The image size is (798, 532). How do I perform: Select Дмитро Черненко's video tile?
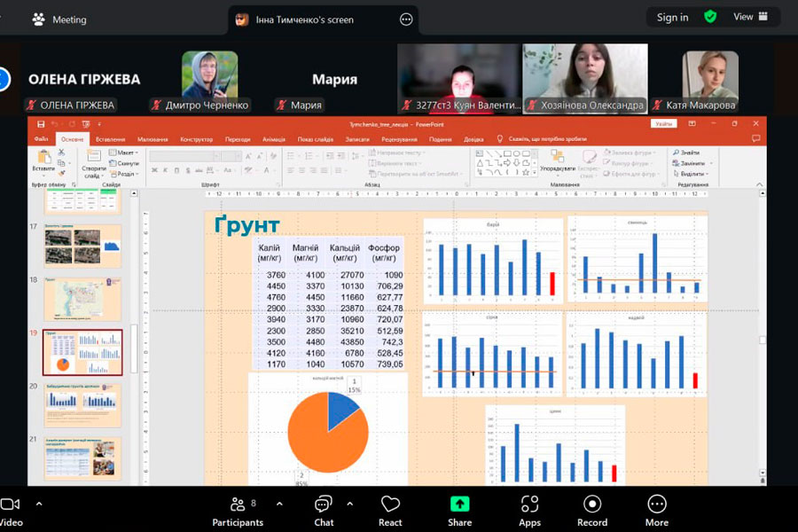210,75
